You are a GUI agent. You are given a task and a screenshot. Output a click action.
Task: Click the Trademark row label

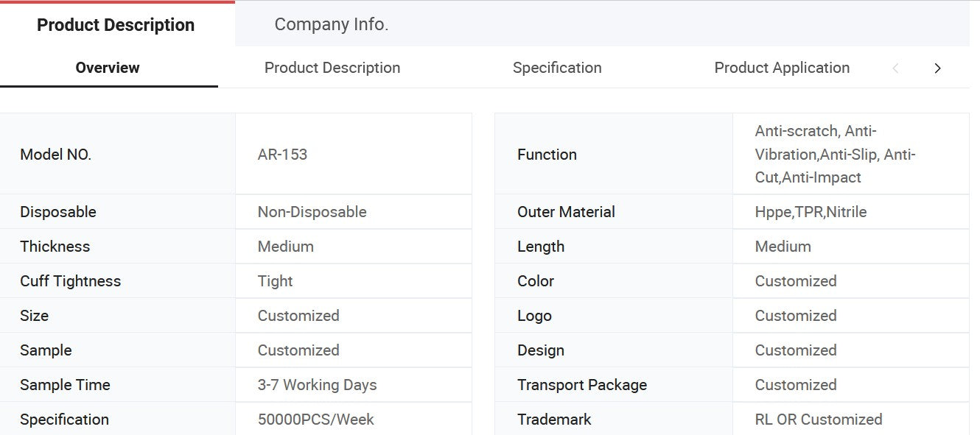point(554,420)
